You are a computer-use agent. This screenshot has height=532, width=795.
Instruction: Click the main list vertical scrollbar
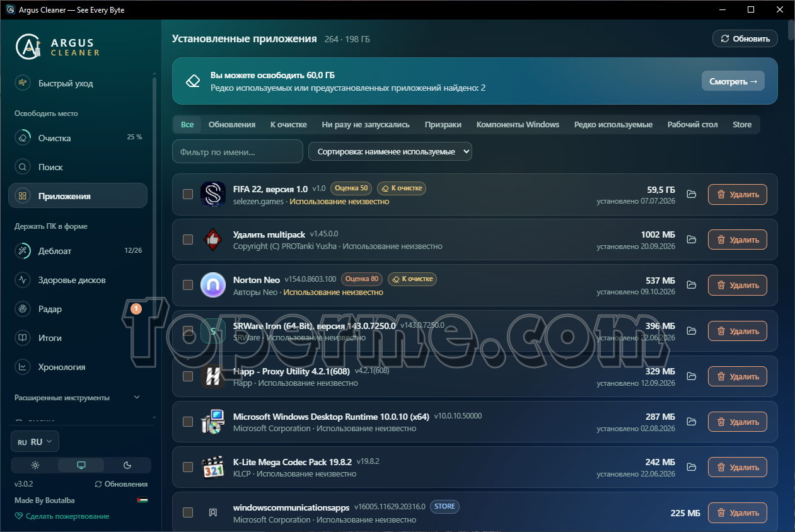pyautogui.click(x=791, y=32)
